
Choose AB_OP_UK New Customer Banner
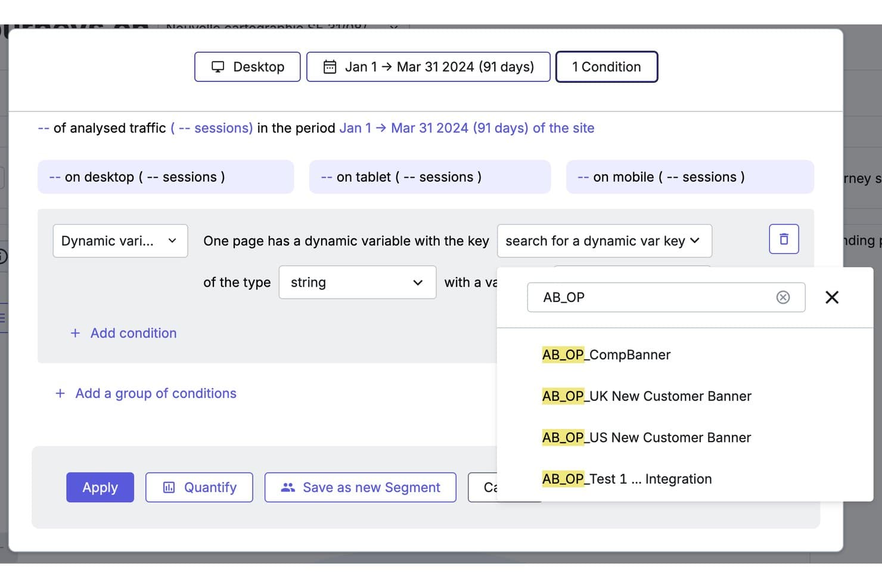coord(647,396)
